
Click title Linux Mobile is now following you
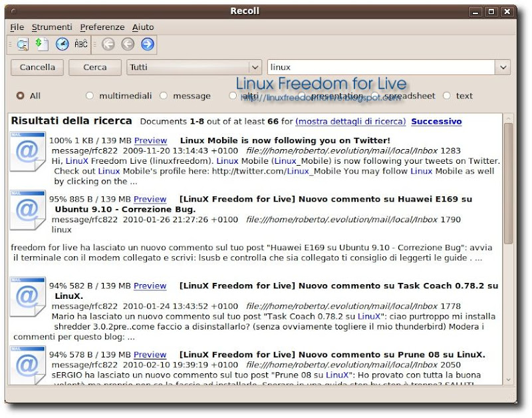coord(285,140)
